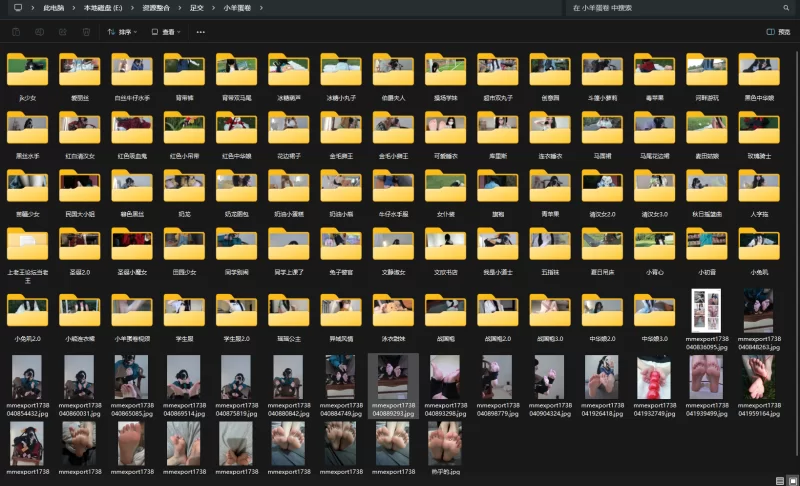Switch to details view icon in status bar

coord(780,481)
